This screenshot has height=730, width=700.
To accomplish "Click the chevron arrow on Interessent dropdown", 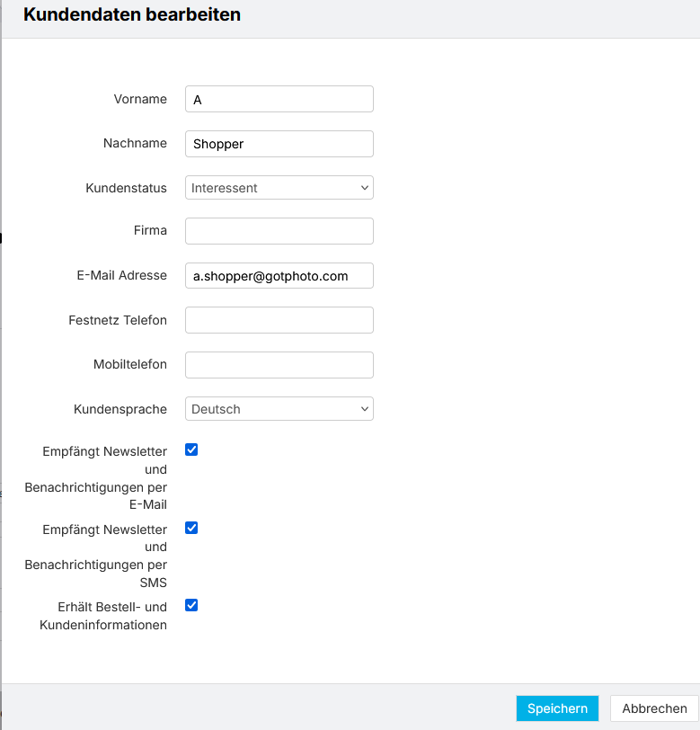I will 365,188.
